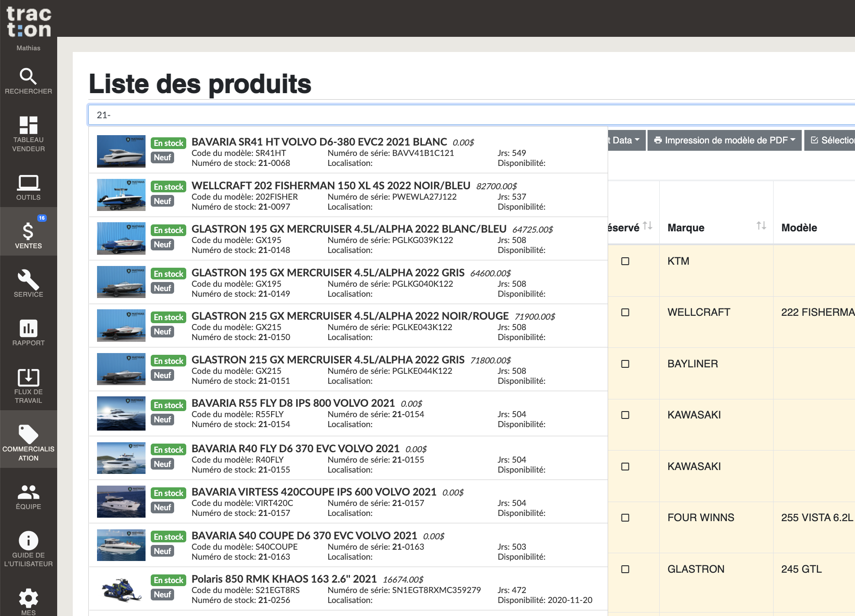
Task: Click the Bavaria R55 FLY yacht thumbnail
Action: pyautogui.click(x=121, y=414)
